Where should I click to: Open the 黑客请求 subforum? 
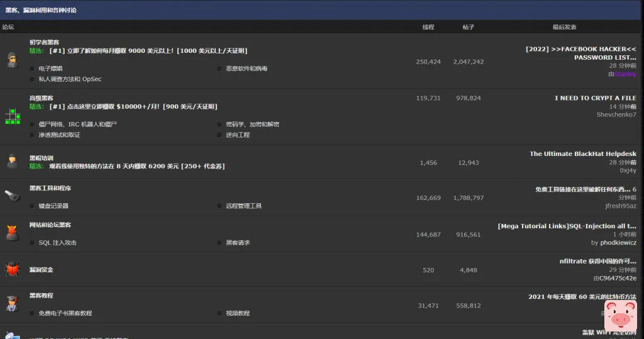click(238, 243)
